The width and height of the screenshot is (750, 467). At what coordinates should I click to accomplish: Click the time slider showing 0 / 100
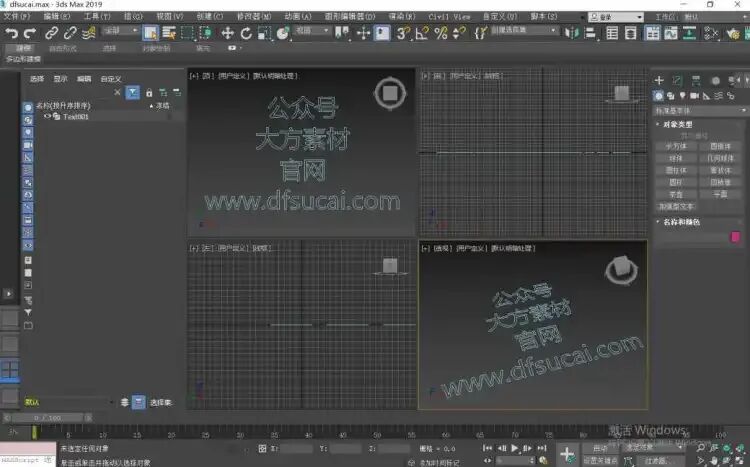tap(47, 418)
